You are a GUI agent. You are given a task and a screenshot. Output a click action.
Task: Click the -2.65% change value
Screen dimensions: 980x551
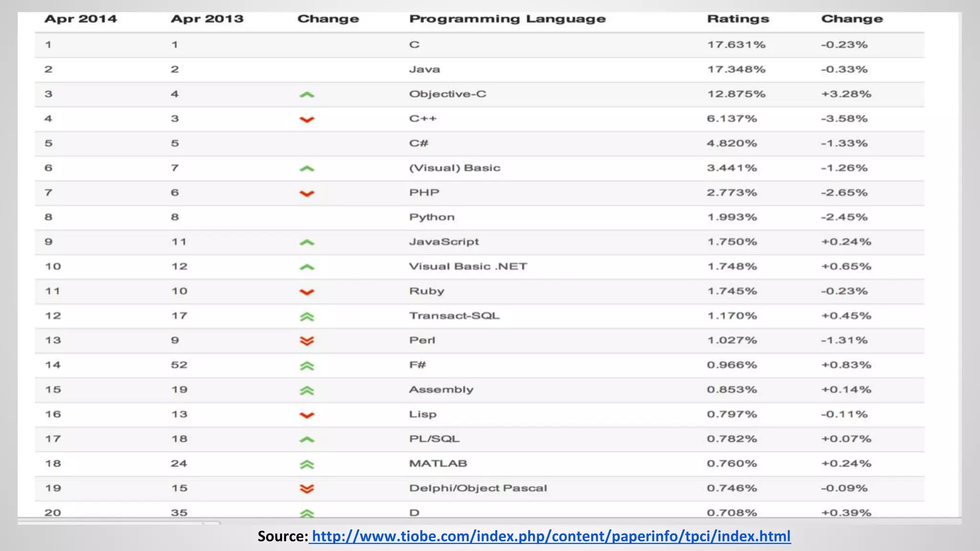click(x=844, y=193)
